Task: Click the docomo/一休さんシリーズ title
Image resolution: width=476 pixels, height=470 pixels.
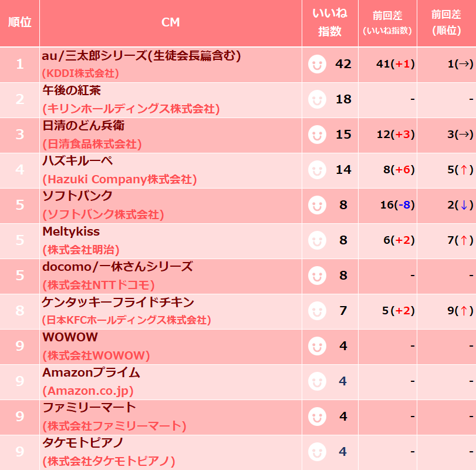Action: (x=117, y=267)
